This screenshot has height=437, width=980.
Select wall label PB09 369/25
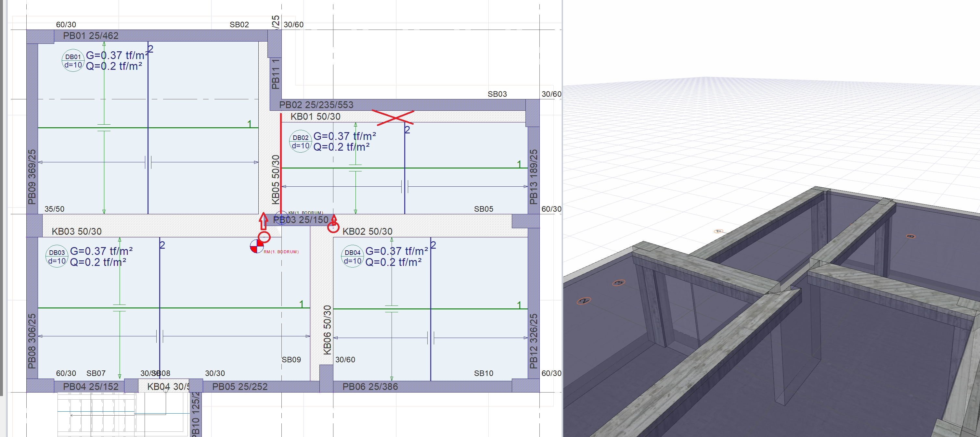point(32,177)
